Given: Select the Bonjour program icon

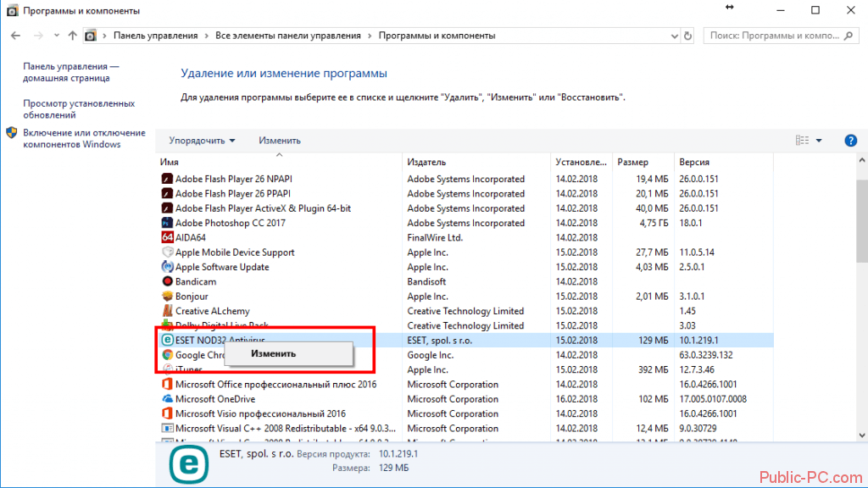Looking at the screenshot, I should (x=167, y=297).
